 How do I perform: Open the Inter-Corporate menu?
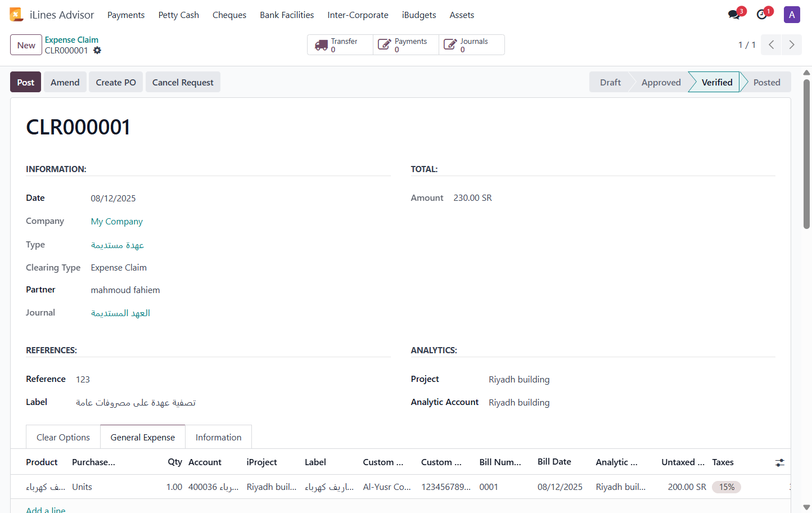click(x=358, y=15)
